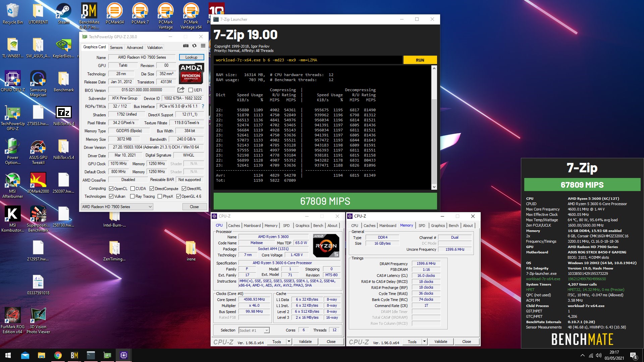Open Mainboard tab in left CPU-Z window
Image resolution: width=644 pixels, height=362 pixels.
pos(252,226)
